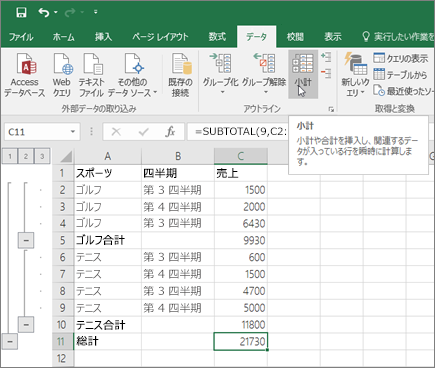
Task: Open Customize Quick Access Toolbar dropdown
Action: [96, 12]
